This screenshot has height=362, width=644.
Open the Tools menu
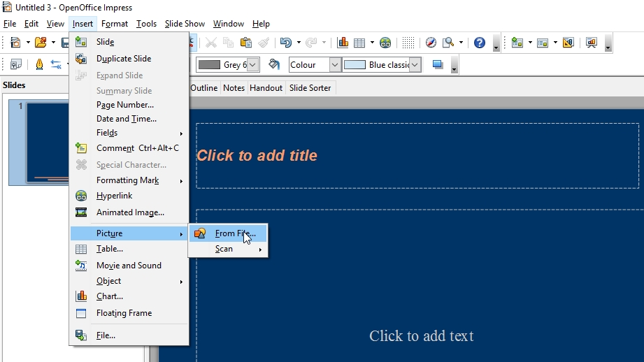[146, 24]
